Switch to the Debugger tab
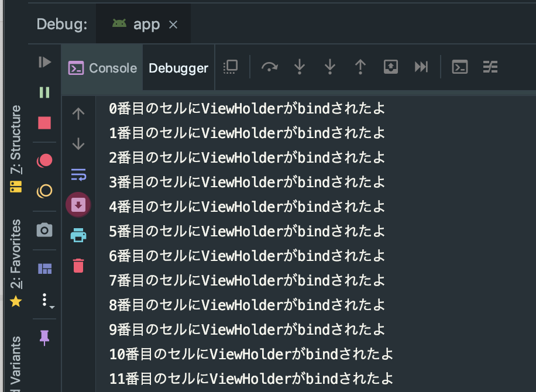 pos(178,68)
